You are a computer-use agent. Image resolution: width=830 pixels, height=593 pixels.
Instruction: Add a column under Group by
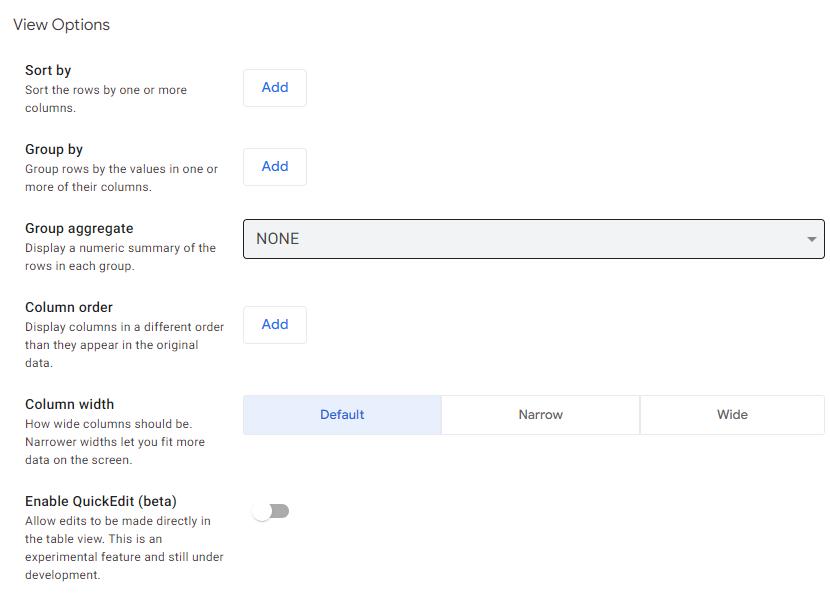click(274, 167)
